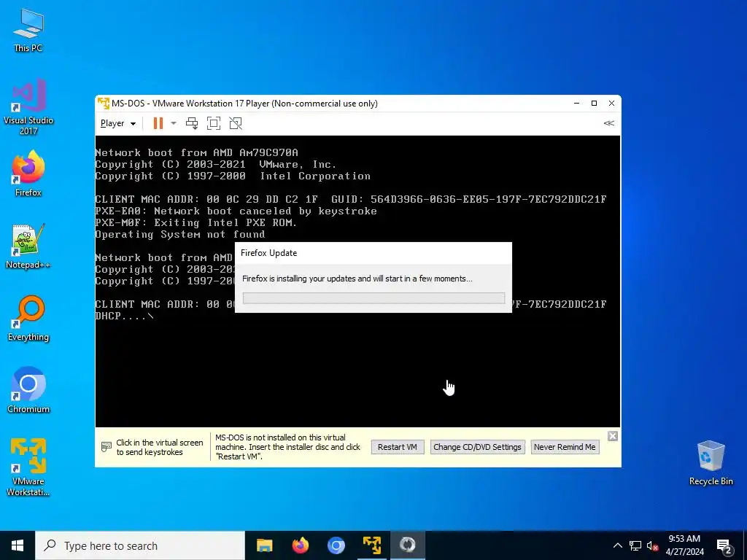Open Chromium from the taskbar
Viewport: 747px width, 560px height.
(336, 545)
